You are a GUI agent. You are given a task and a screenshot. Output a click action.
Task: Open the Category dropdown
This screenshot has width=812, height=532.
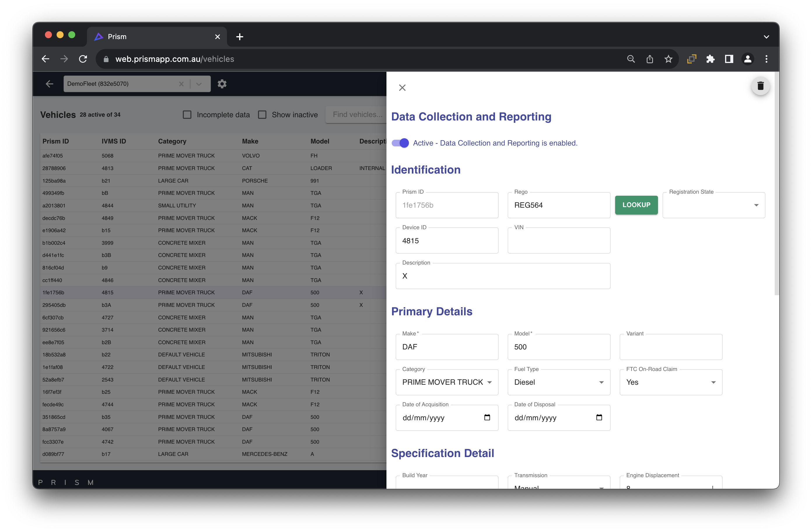(447, 382)
